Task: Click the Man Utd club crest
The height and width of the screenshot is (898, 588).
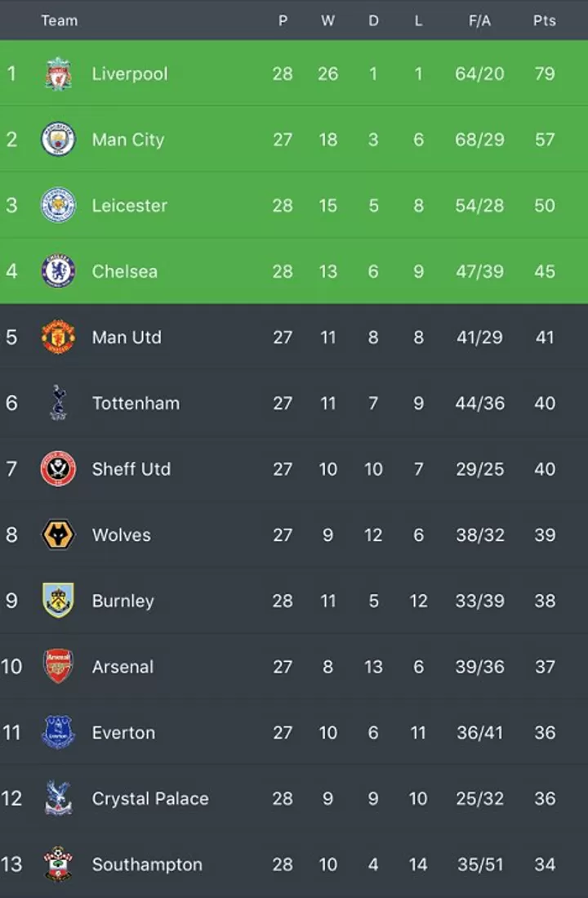Action: [x=59, y=337]
